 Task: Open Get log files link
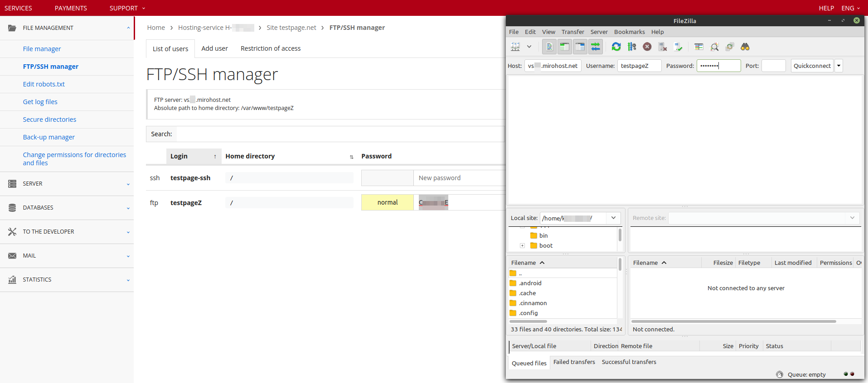[x=40, y=102]
